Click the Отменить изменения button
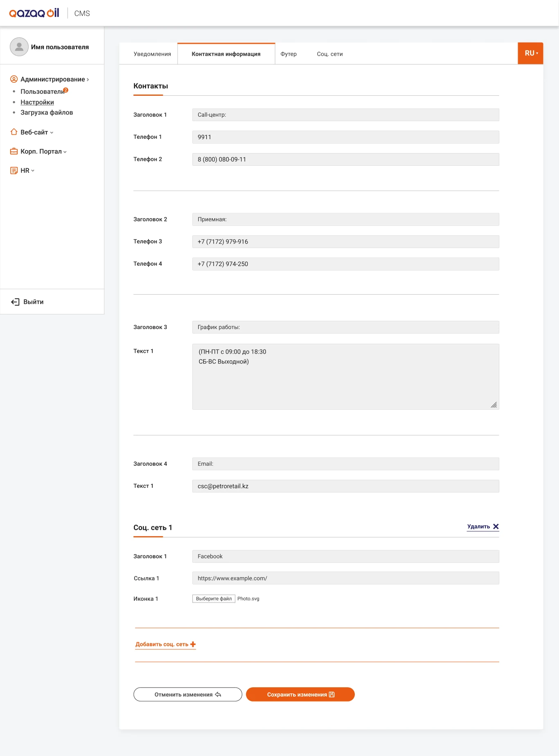Image resolution: width=559 pixels, height=756 pixels. [x=188, y=694]
